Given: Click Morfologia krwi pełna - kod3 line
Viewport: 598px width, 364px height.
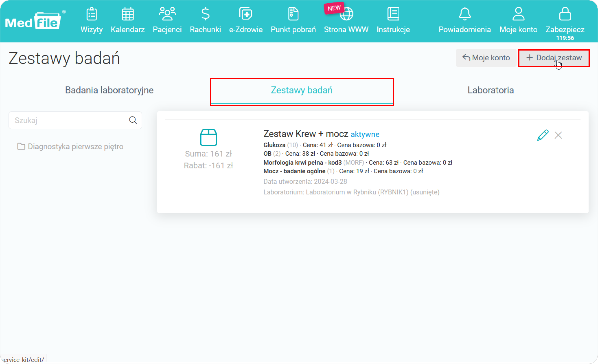Looking at the screenshot, I should [358, 162].
